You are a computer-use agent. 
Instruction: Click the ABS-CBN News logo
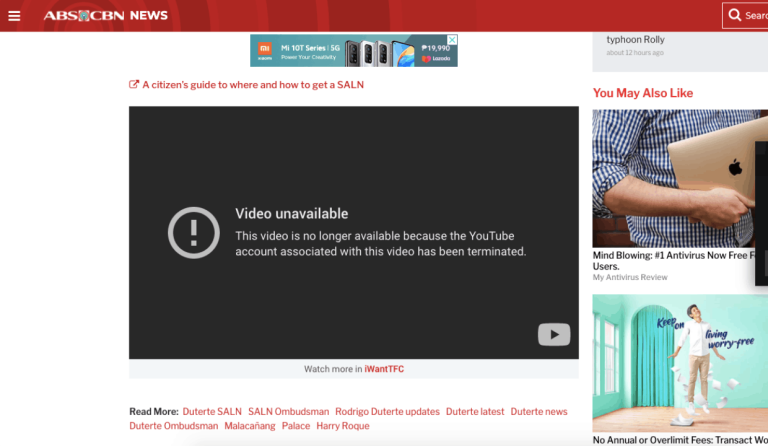click(x=105, y=16)
